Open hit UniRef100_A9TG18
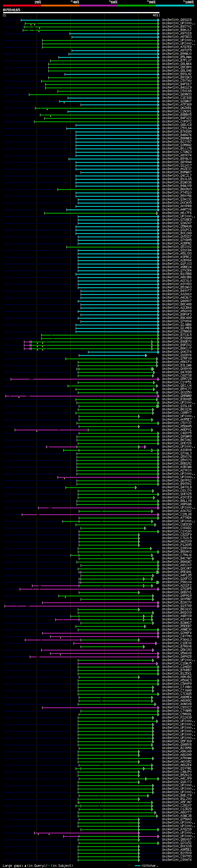The image size is (197, 868). click(177, 33)
